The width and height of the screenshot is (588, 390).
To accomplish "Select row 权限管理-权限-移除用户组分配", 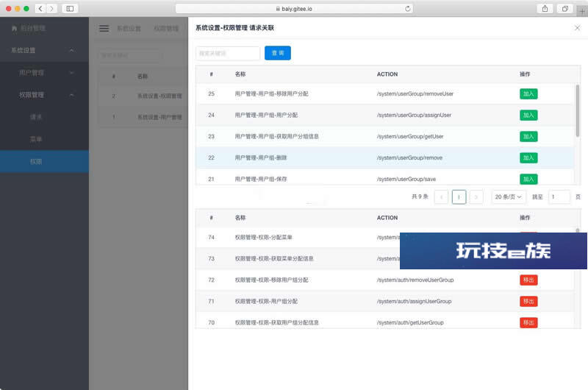I will (x=385, y=280).
